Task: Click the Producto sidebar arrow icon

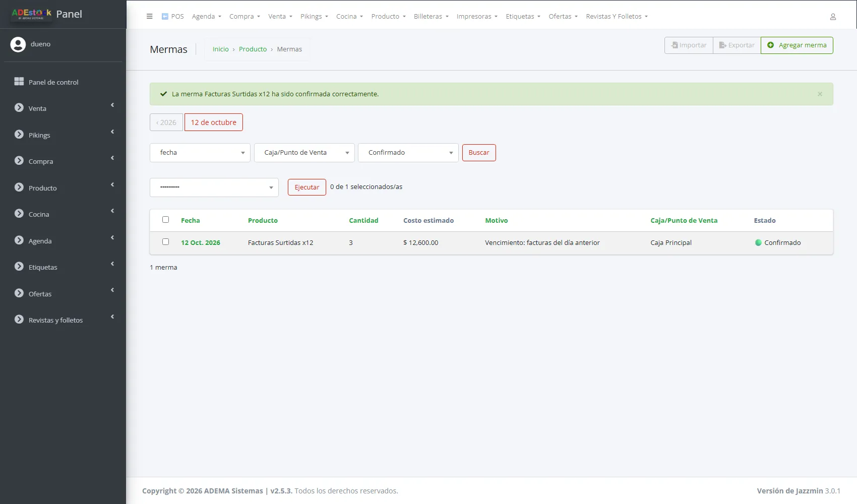Action: (x=19, y=187)
